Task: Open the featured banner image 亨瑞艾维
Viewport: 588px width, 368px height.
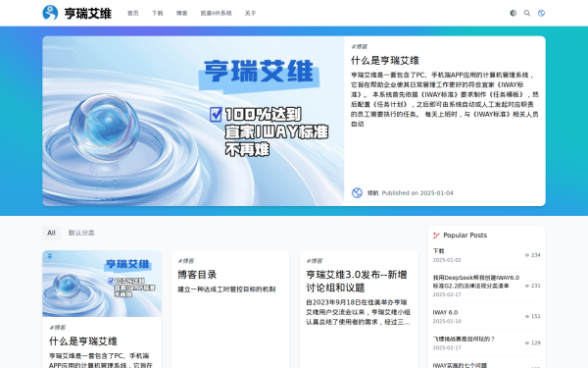Action: click(193, 121)
